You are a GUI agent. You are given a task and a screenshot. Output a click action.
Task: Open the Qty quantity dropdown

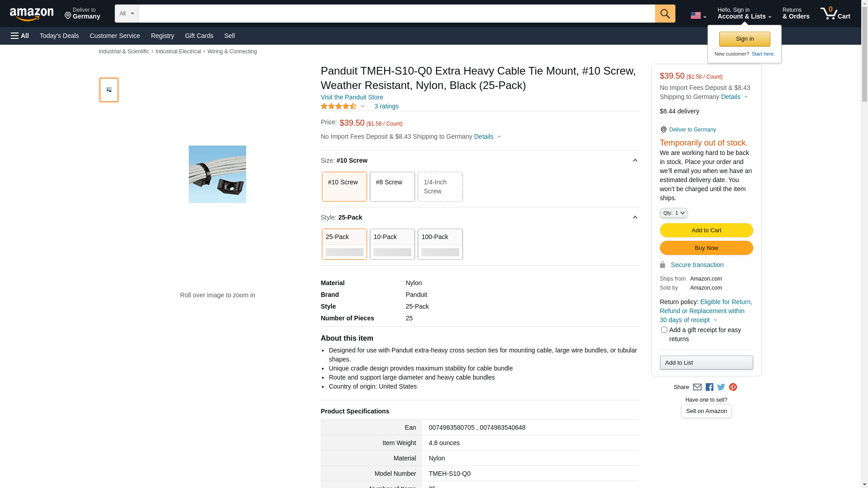(673, 213)
